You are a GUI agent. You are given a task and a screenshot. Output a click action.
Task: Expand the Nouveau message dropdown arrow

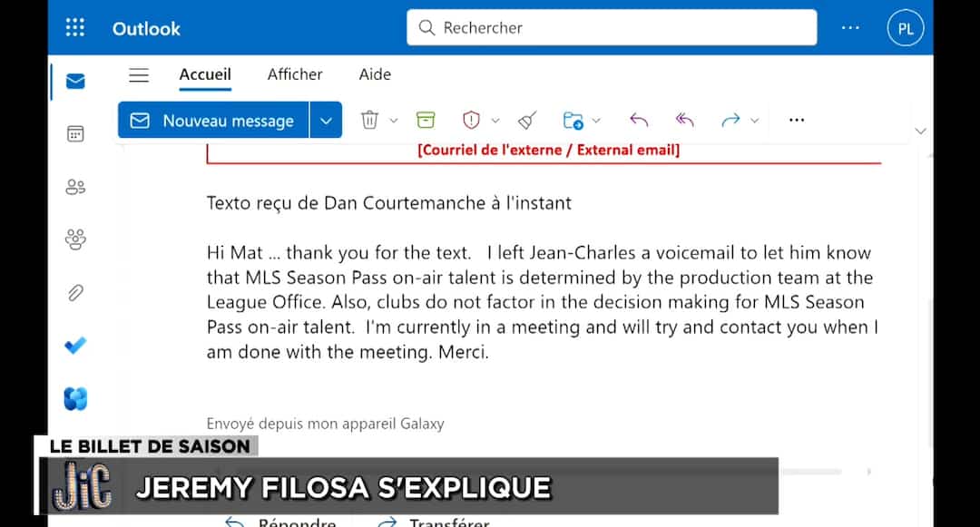pyautogui.click(x=326, y=121)
